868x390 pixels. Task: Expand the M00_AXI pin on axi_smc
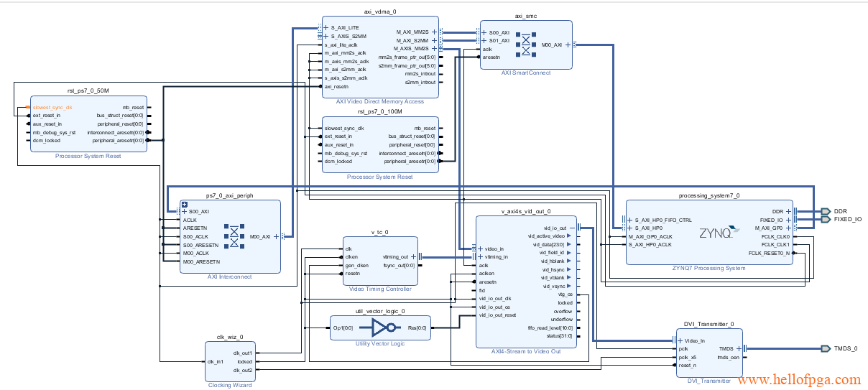coord(568,45)
